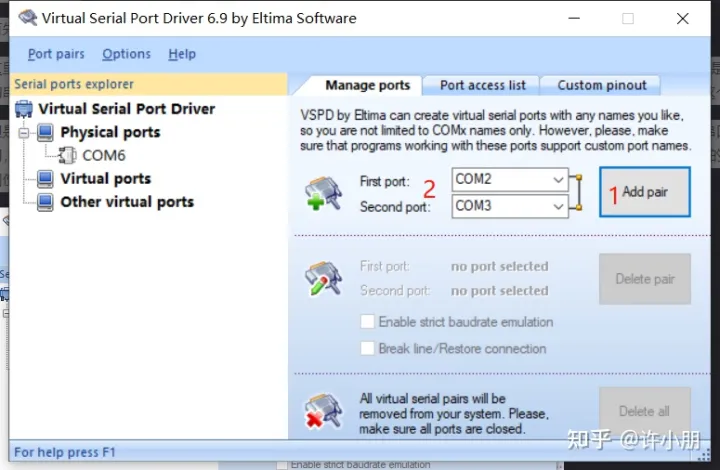Switch to the Custom pinout tab

(x=602, y=85)
